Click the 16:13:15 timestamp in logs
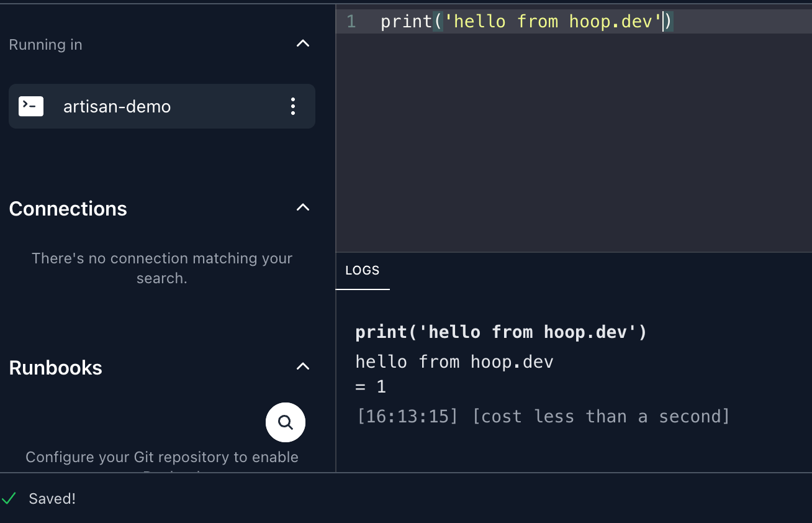812x523 pixels. 407,416
